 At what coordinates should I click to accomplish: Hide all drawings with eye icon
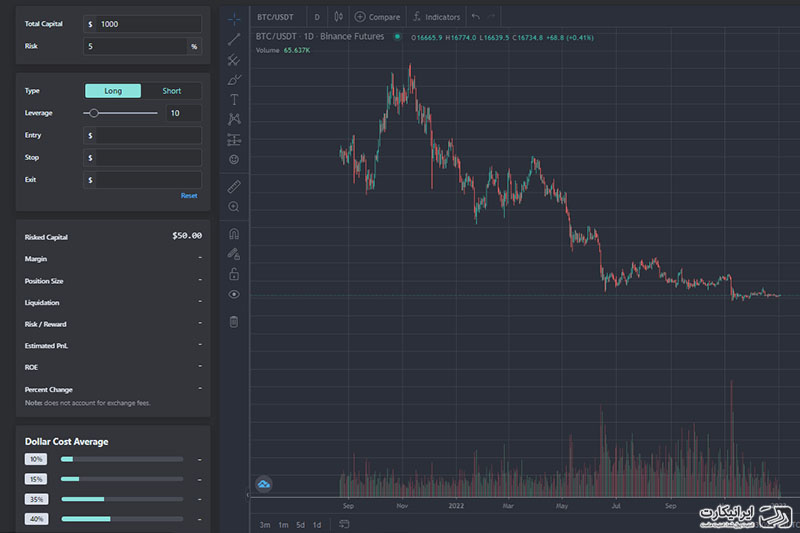[234, 294]
